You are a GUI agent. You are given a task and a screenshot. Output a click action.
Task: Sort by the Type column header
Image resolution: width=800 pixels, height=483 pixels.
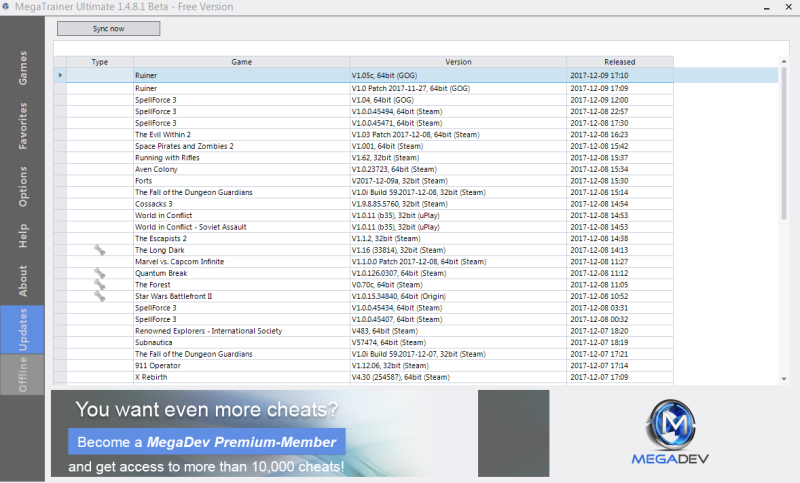coord(100,62)
